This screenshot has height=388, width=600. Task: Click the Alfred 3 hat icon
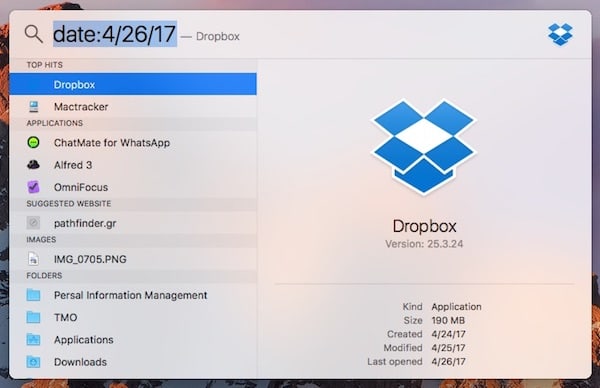pyautogui.click(x=33, y=165)
